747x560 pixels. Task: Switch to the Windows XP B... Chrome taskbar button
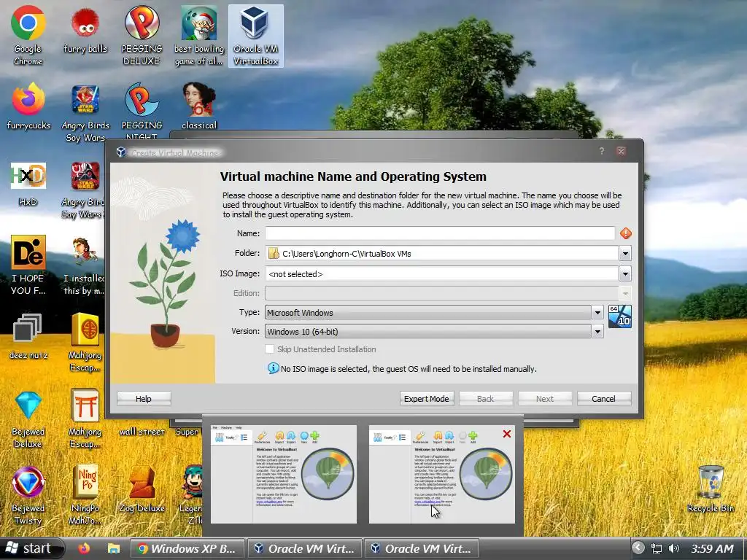187,548
